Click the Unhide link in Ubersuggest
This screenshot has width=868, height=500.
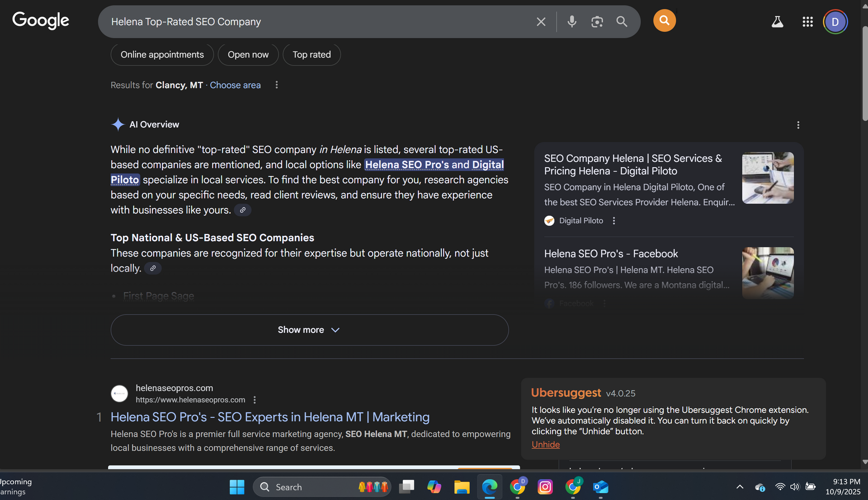(x=545, y=445)
